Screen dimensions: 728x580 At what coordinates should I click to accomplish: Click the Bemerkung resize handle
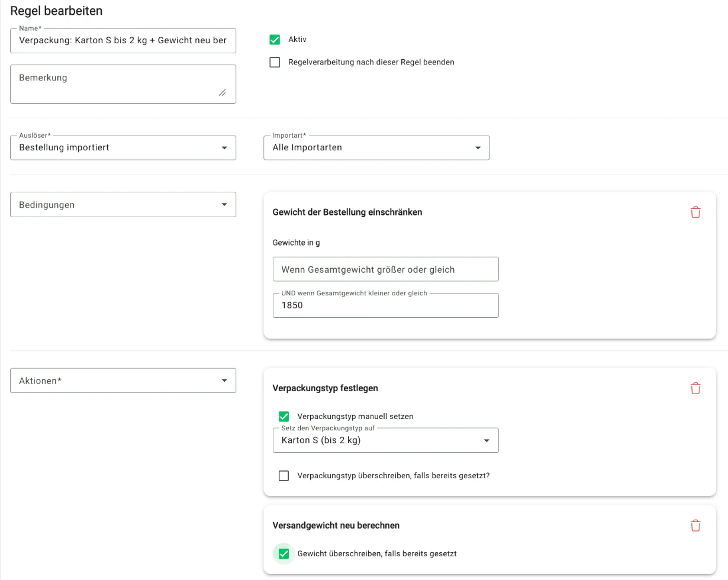pos(222,92)
